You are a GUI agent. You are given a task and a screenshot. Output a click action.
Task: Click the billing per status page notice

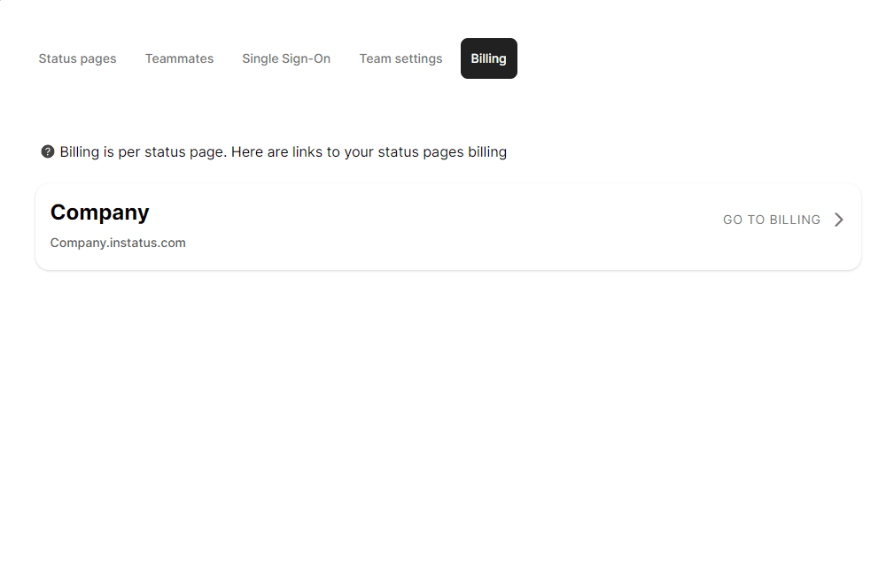coord(284,152)
